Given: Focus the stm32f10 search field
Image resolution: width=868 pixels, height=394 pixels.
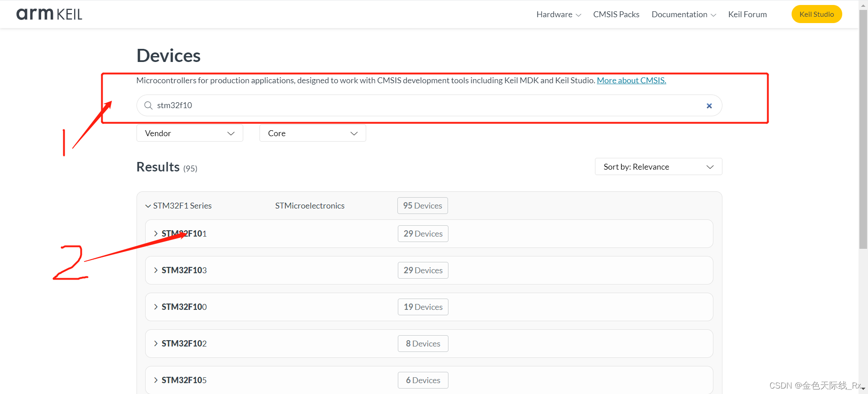Looking at the screenshot, I should point(429,105).
